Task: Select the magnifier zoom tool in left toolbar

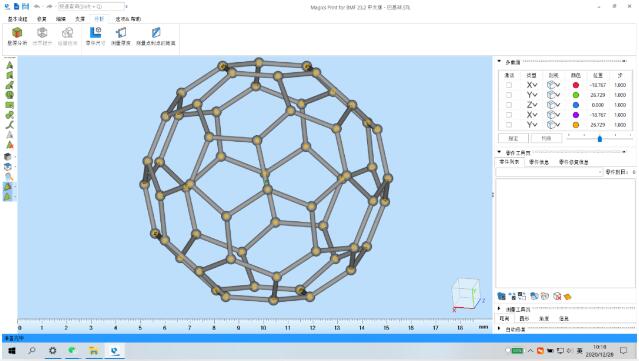Action: pyautogui.click(x=9, y=177)
